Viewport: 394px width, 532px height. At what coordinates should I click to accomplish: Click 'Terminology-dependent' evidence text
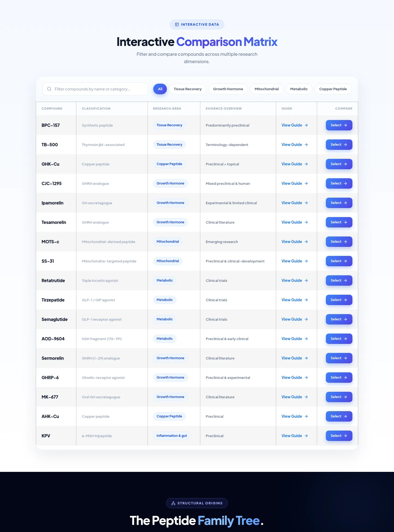(x=227, y=145)
